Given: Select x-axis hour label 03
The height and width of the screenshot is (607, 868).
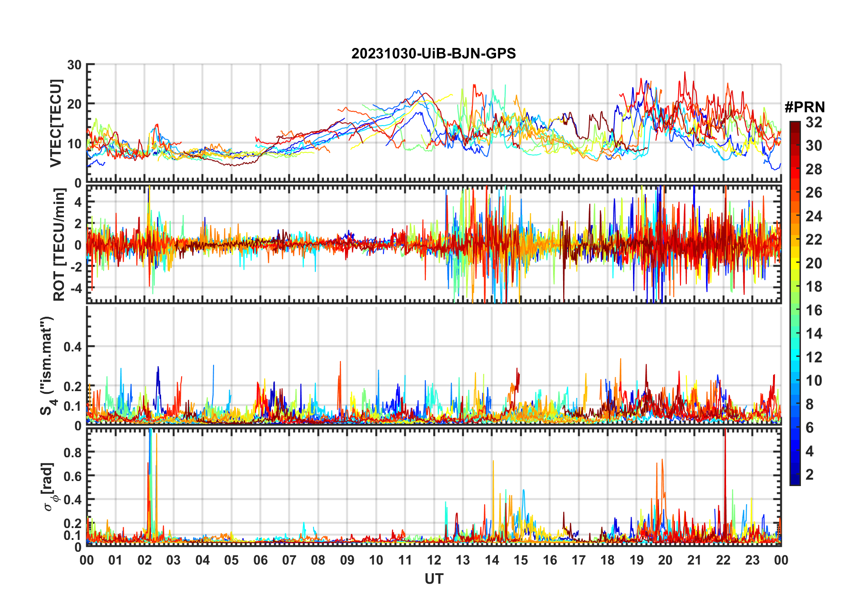Looking at the screenshot, I should coord(173,560).
